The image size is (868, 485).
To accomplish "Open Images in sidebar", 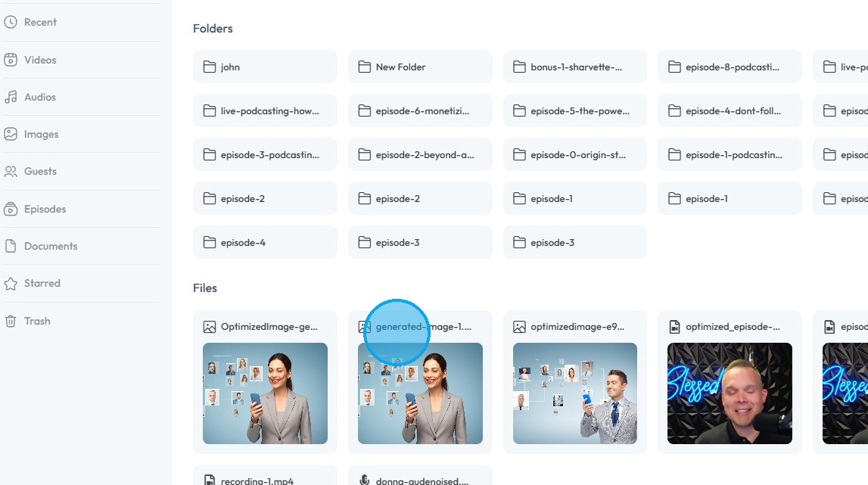I will click(41, 134).
